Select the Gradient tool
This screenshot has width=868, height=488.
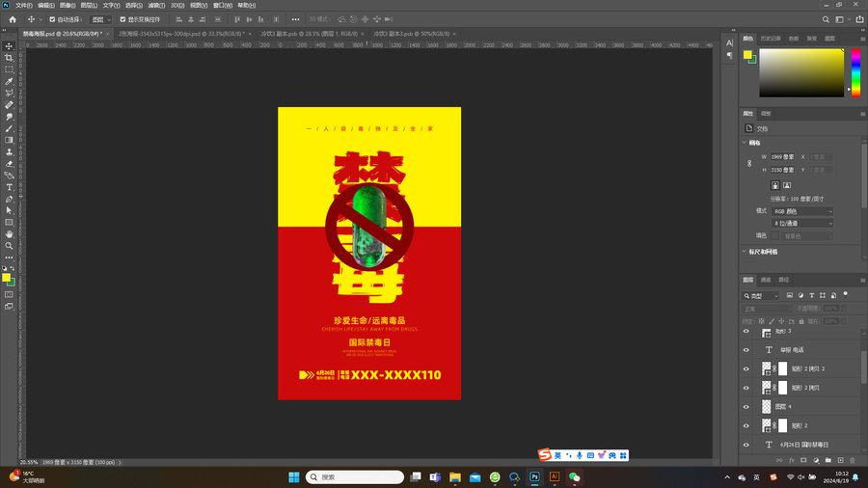9,140
